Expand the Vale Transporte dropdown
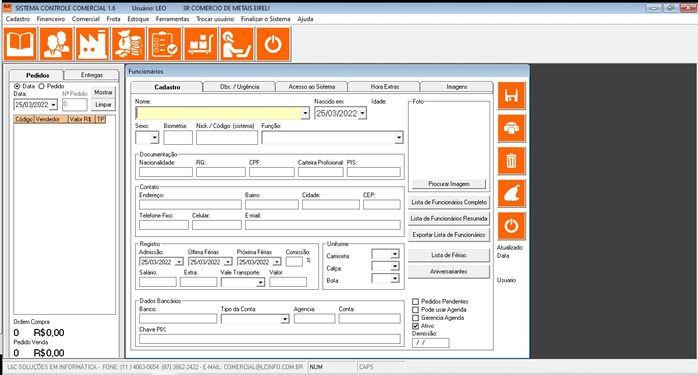This screenshot has height=375, width=698. (x=260, y=282)
